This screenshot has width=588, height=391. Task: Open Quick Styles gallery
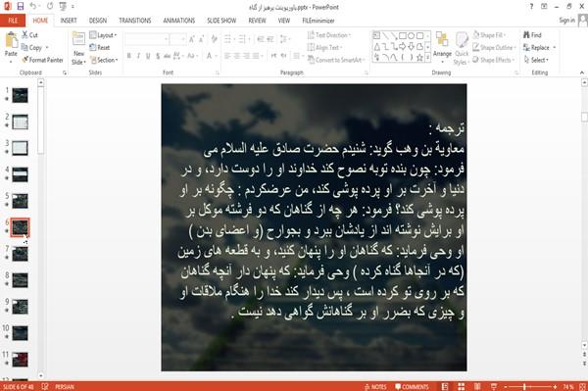462,48
